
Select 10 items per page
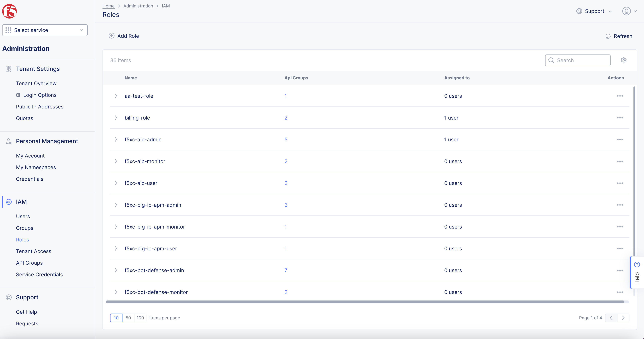(116, 318)
